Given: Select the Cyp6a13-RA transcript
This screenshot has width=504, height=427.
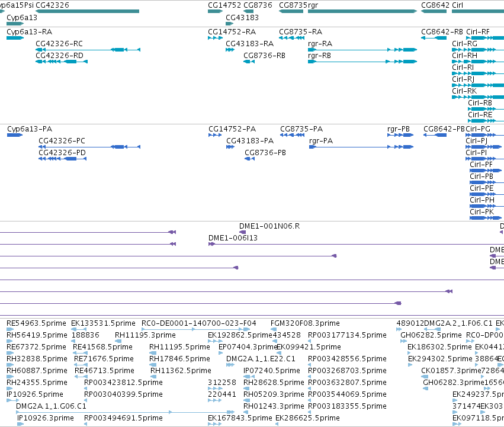Looking at the screenshot, I should [15, 38].
